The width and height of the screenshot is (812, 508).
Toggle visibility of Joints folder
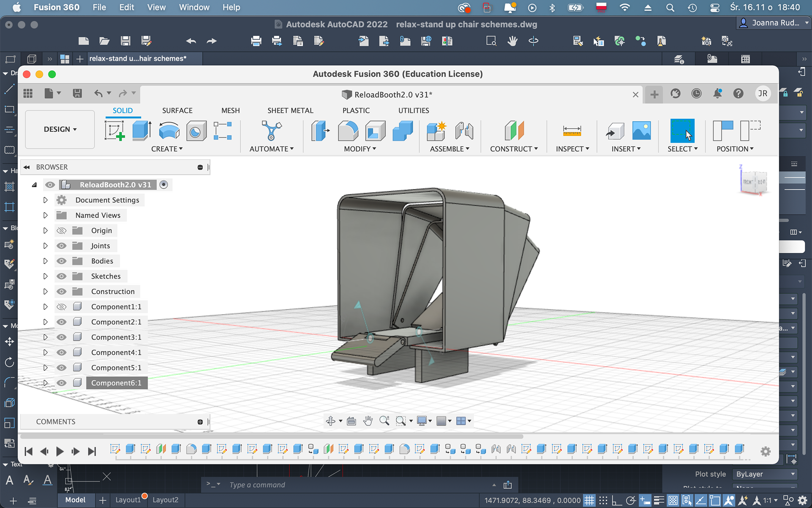tap(62, 246)
